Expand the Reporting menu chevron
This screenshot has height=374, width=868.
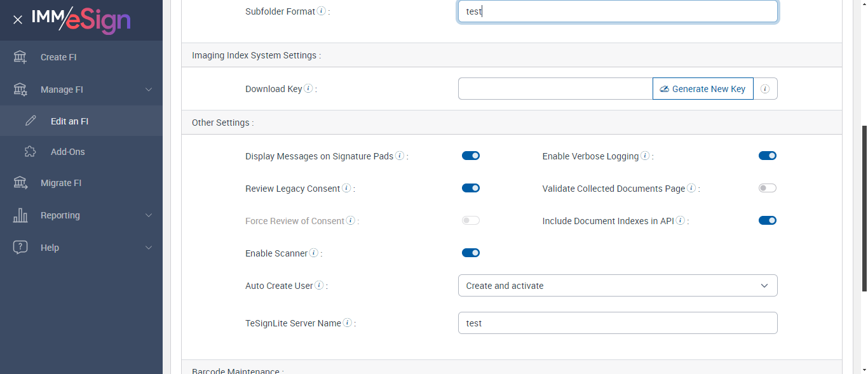click(x=149, y=215)
